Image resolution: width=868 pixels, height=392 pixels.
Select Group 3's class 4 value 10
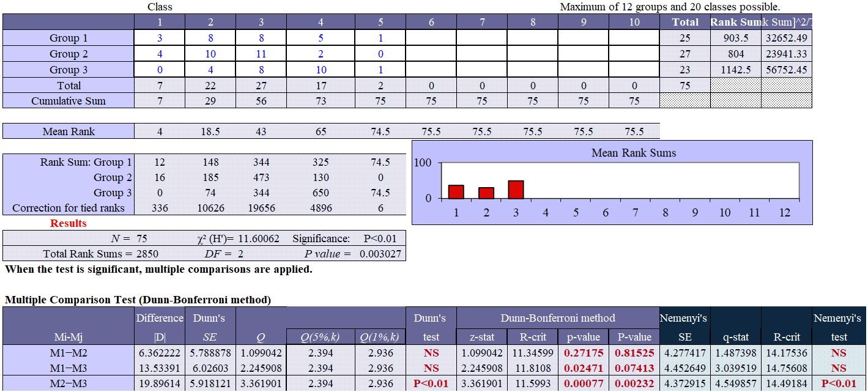[x=321, y=70]
